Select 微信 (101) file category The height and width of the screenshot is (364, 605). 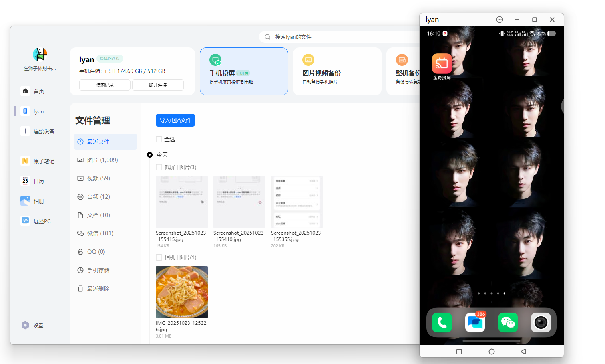pyautogui.click(x=100, y=233)
